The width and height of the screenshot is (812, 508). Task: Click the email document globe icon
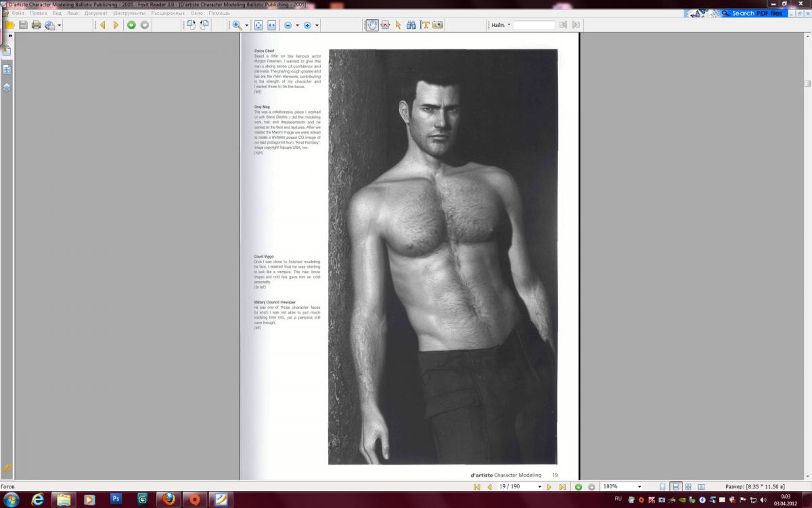pos(50,25)
